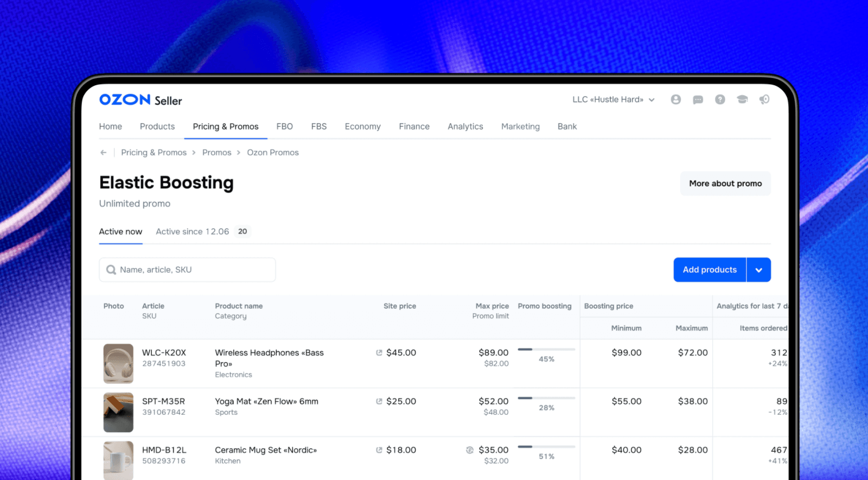Open Promos breadcrumb link

click(216, 153)
